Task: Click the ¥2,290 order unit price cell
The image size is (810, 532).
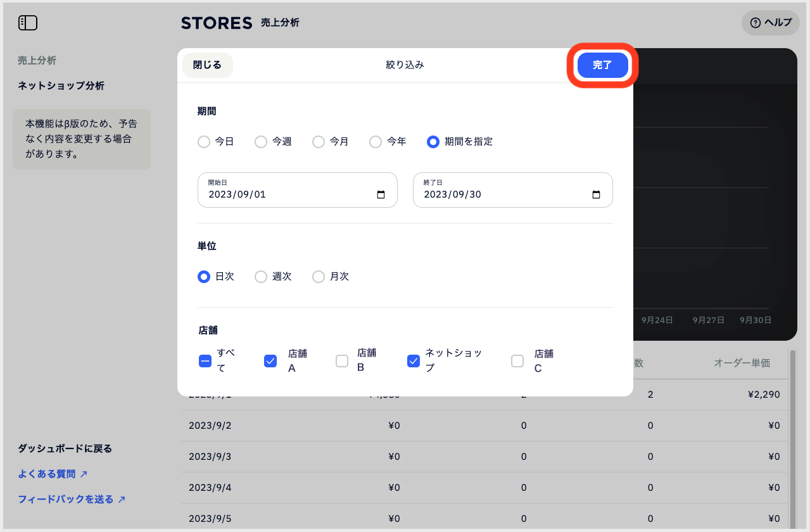Action: point(763,394)
